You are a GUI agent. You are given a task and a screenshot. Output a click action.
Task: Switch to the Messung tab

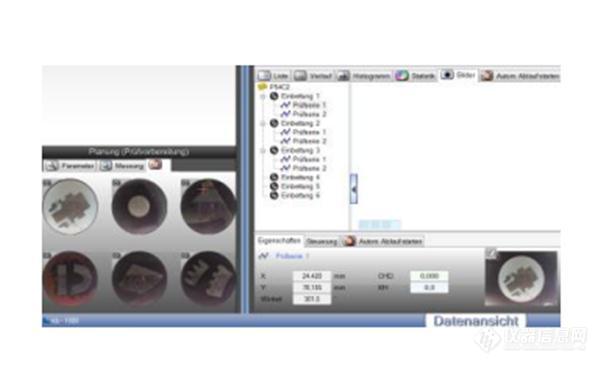pos(122,166)
